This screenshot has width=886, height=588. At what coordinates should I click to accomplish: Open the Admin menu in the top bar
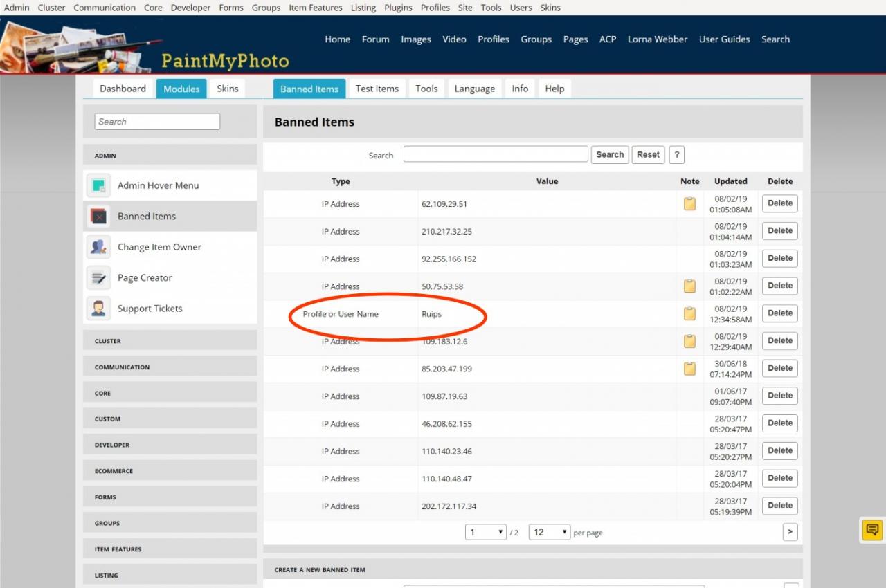(17, 8)
